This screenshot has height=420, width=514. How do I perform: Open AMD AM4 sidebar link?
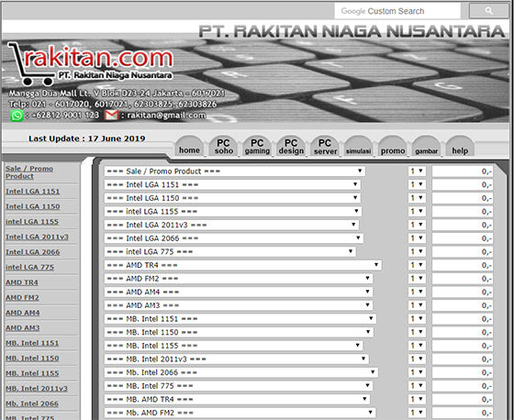point(23,313)
